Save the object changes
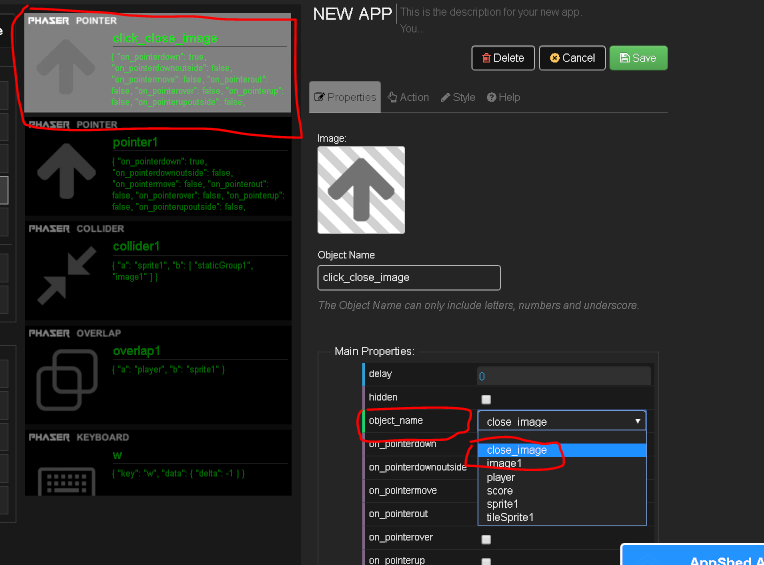The image size is (764, 565). pos(638,58)
